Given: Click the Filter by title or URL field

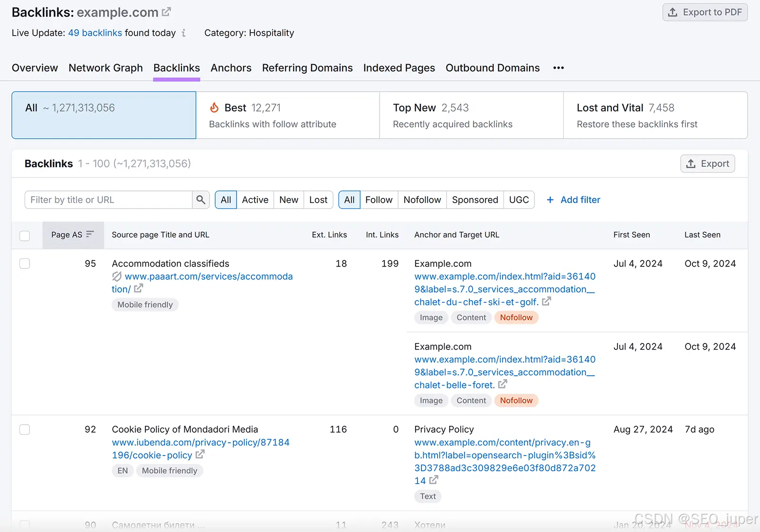Looking at the screenshot, I should point(109,200).
